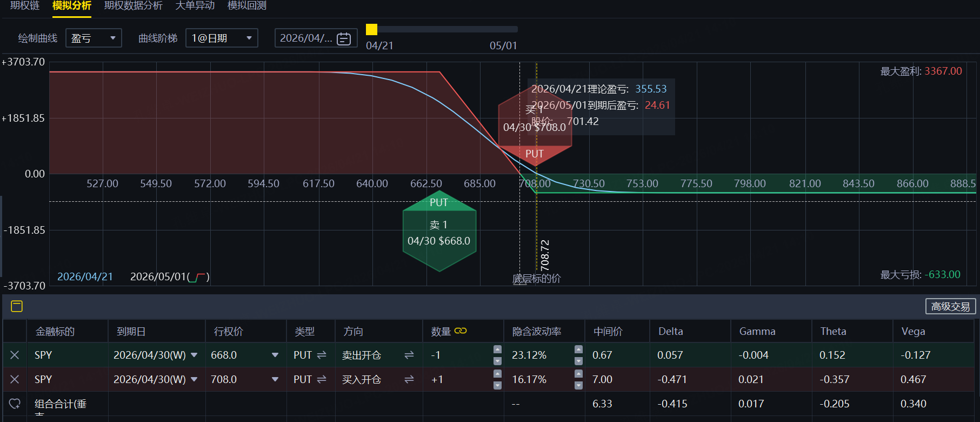This screenshot has width=980, height=422.
Task: Open the 曲线阶梯 1@日期 dropdown
Action: click(x=222, y=38)
